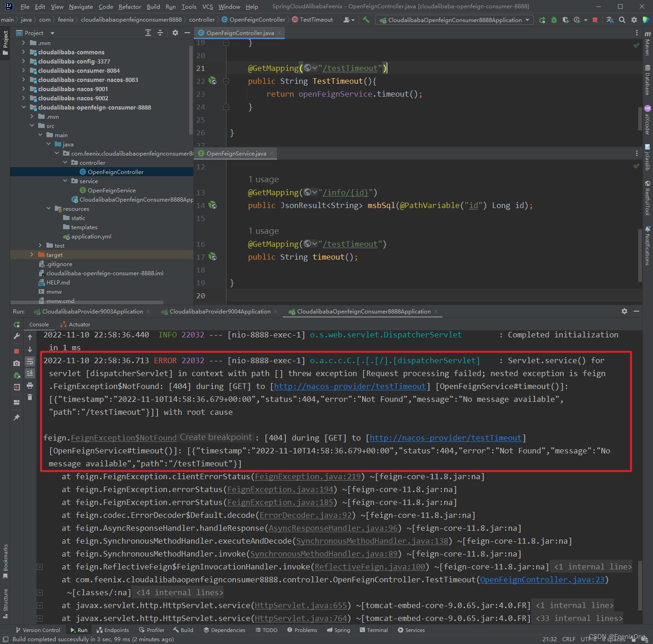Open Project panel options with the gear icon
The height and width of the screenshot is (644, 653).
(175, 33)
